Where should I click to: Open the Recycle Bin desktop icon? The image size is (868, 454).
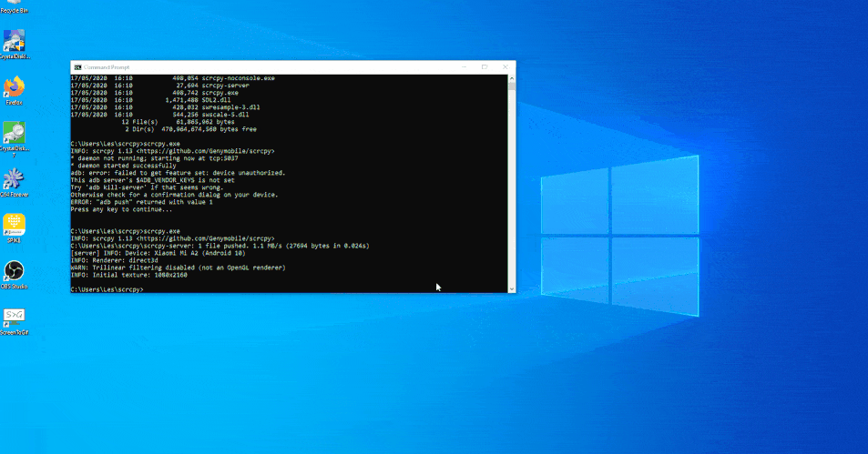(14, 6)
